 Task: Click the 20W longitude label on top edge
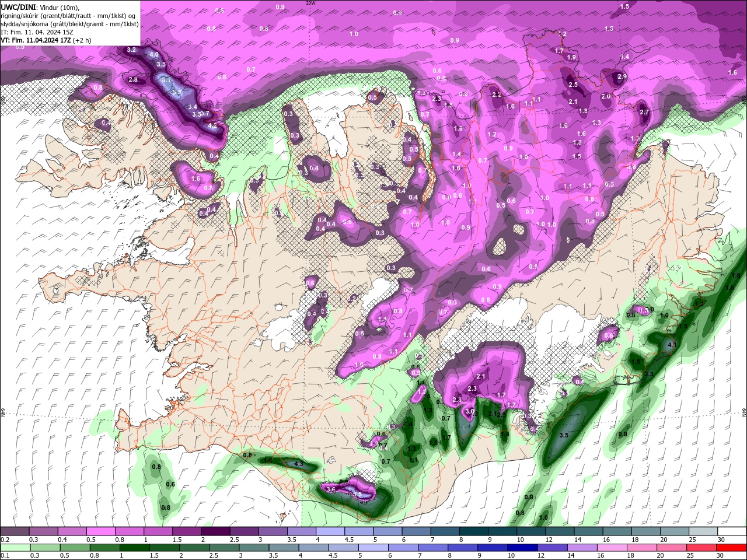tap(310, 2)
